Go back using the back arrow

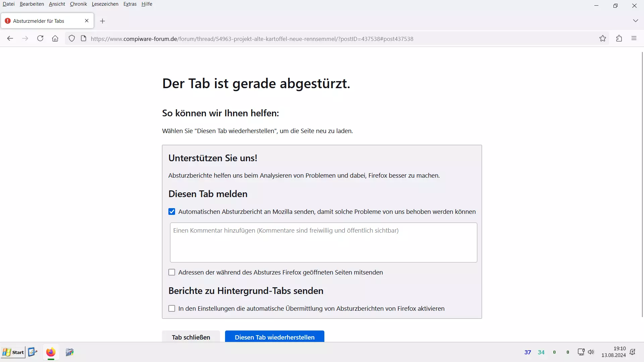pos(10,39)
